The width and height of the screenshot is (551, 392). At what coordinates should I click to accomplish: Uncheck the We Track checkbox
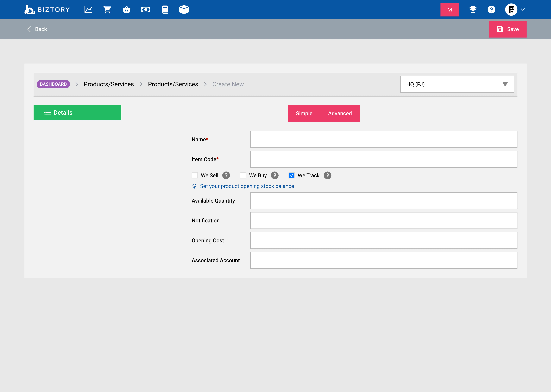(x=292, y=175)
